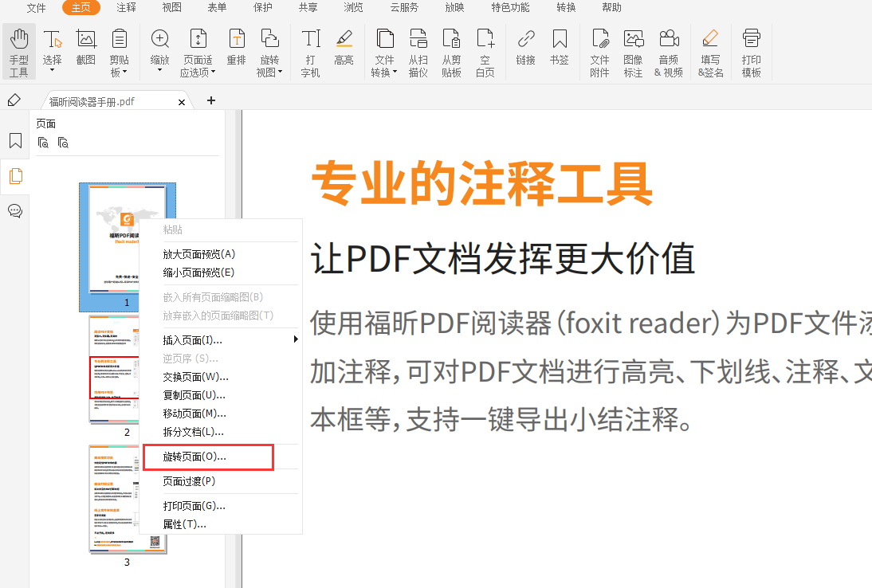The image size is (872, 588).
Task: Expand the 文件转换 dropdown arrow
Action: coord(395,73)
